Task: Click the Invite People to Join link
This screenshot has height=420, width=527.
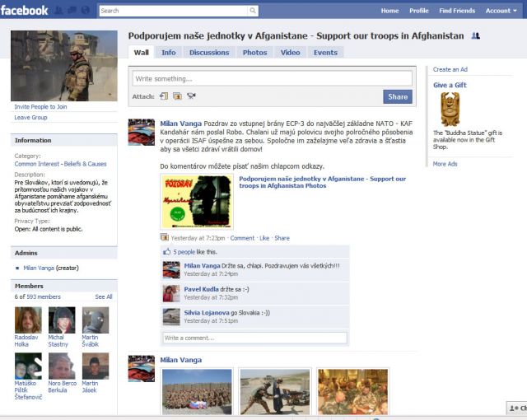Action: 40,106
